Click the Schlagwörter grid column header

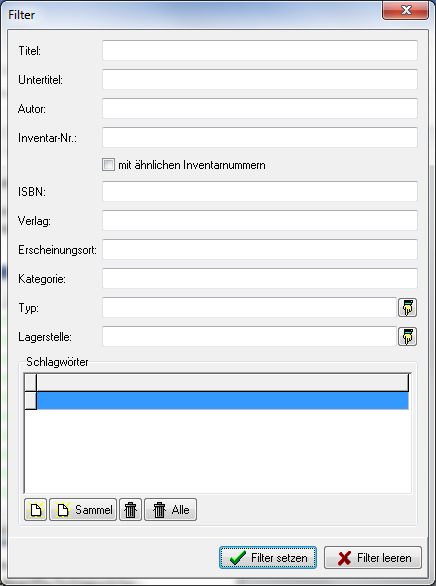222,383
